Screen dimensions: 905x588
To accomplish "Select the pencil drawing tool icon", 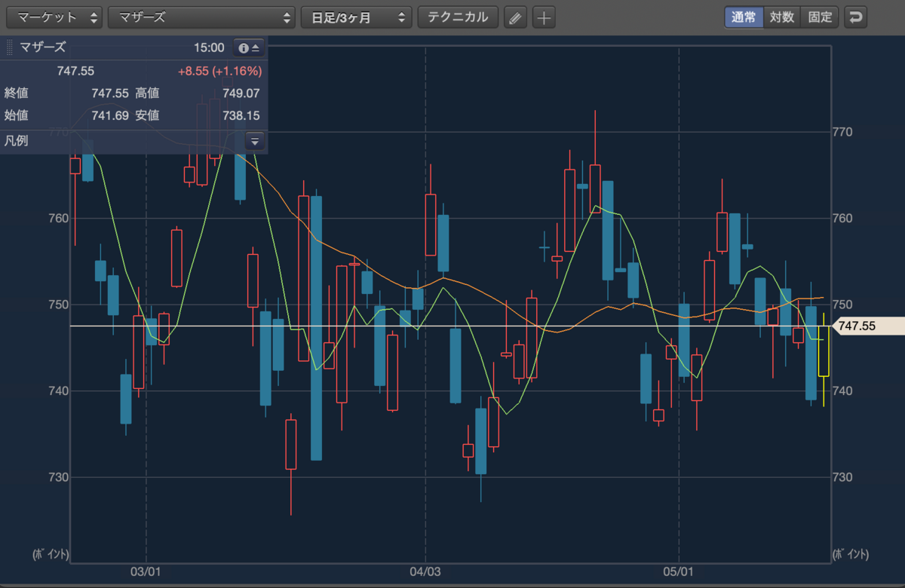I will click(x=515, y=17).
